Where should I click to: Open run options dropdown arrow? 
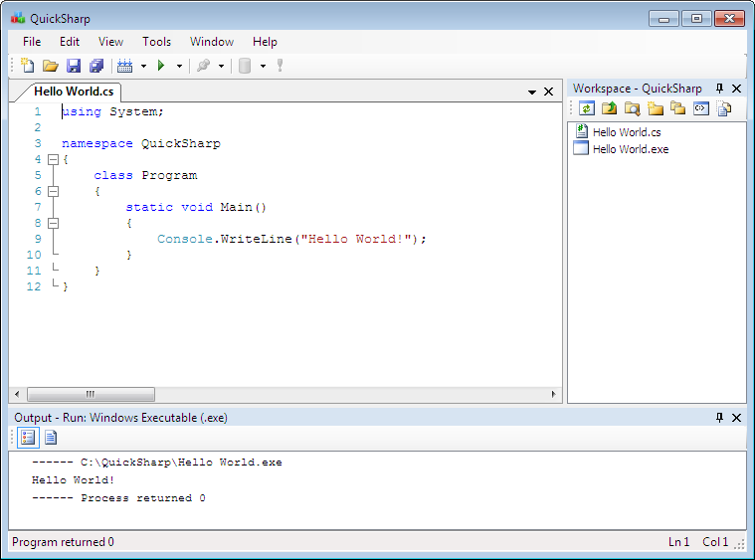[x=179, y=66]
